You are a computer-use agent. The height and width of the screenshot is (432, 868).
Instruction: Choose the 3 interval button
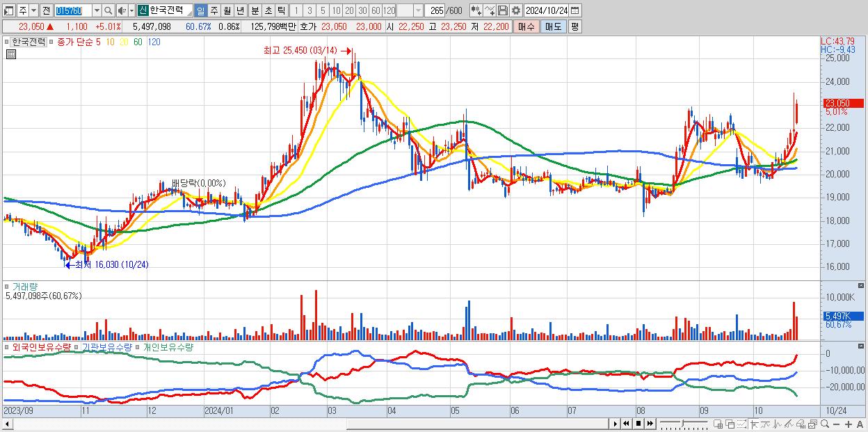[310, 10]
